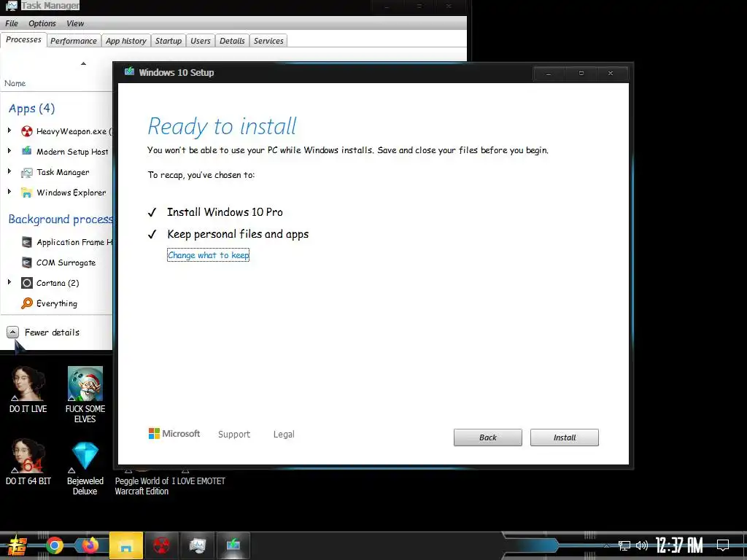Open the elf Santa desktop shortcut icon

click(85, 384)
